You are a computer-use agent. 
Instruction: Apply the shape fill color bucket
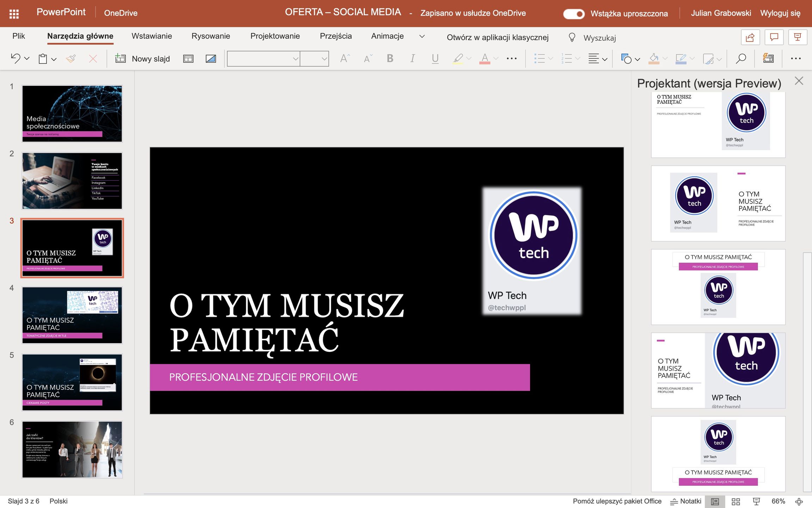[654, 59]
